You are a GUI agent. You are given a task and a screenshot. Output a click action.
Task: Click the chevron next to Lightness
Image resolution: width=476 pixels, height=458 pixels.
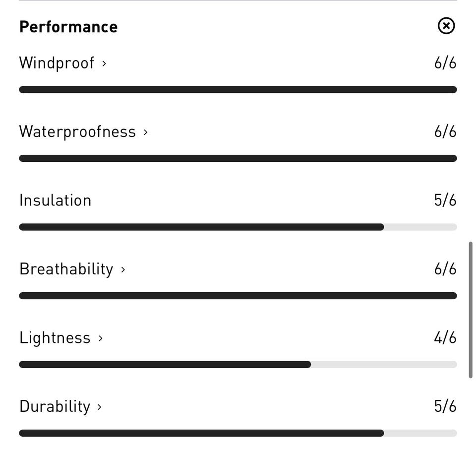click(101, 338)
